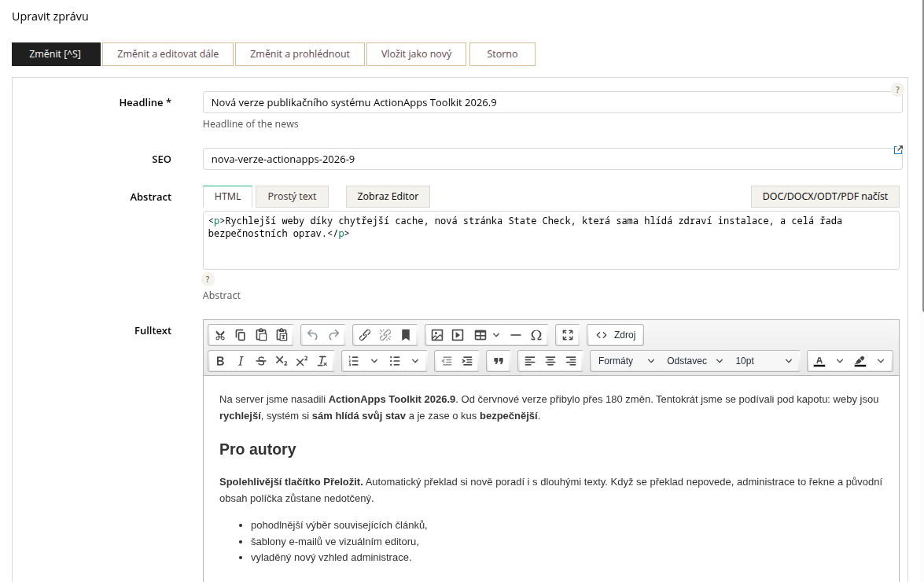Click DOC/DOCX/ODT/PDF načíst button

(825, 197)
